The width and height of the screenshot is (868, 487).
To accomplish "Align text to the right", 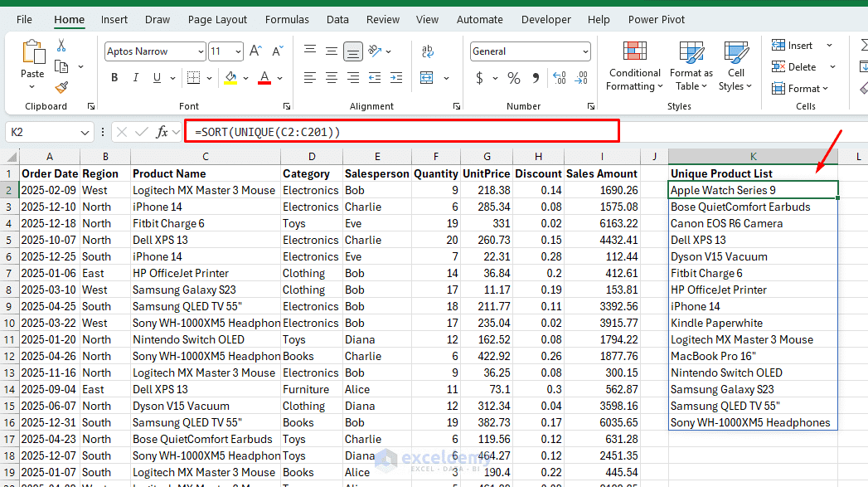I will (x=352, y=77).
